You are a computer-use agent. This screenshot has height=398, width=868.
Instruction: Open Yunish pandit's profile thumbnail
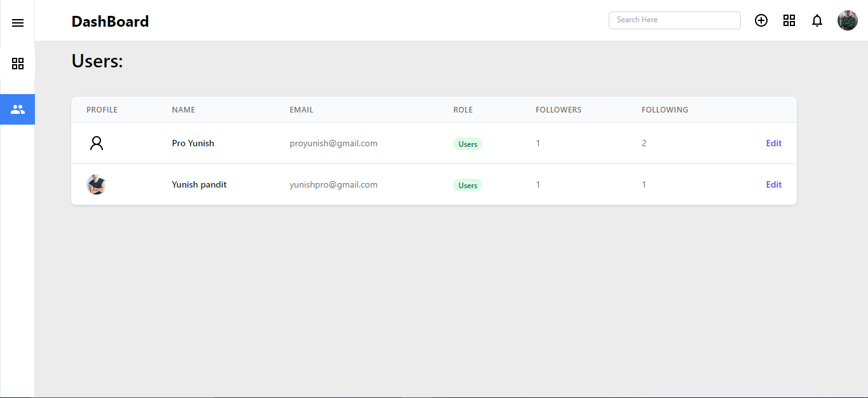point(96,184)
